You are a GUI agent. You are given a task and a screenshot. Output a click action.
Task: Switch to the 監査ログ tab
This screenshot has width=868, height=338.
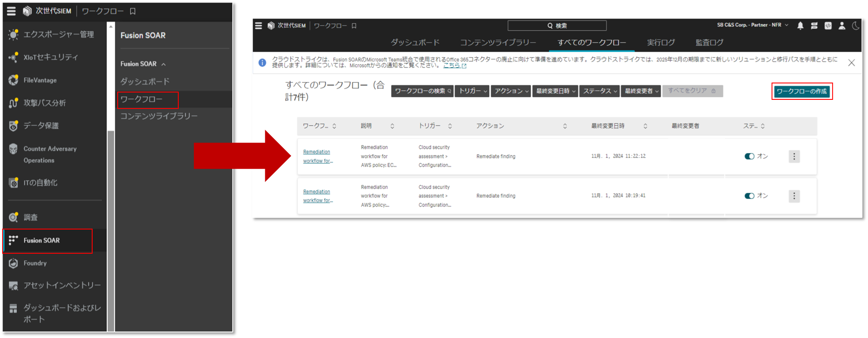(x=709, y=43)
